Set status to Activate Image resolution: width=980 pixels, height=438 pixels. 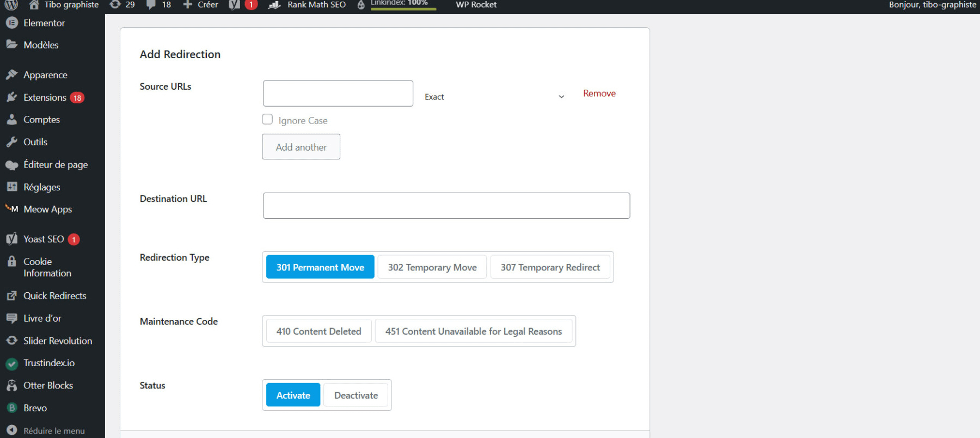pyautogui.click(x=293, y=395)
